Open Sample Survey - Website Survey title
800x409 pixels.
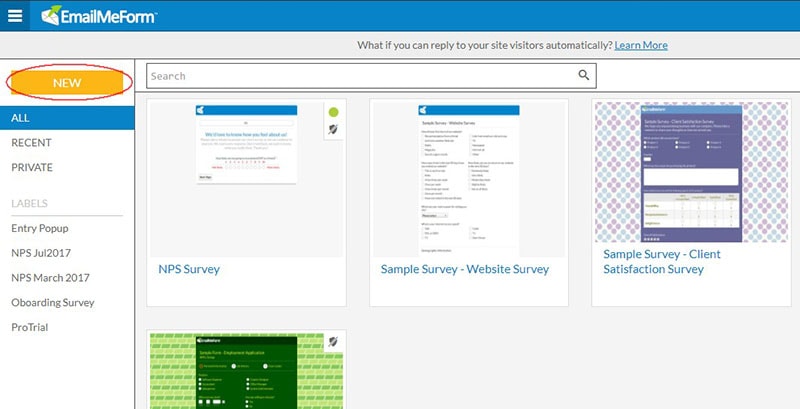pos(465,269)
